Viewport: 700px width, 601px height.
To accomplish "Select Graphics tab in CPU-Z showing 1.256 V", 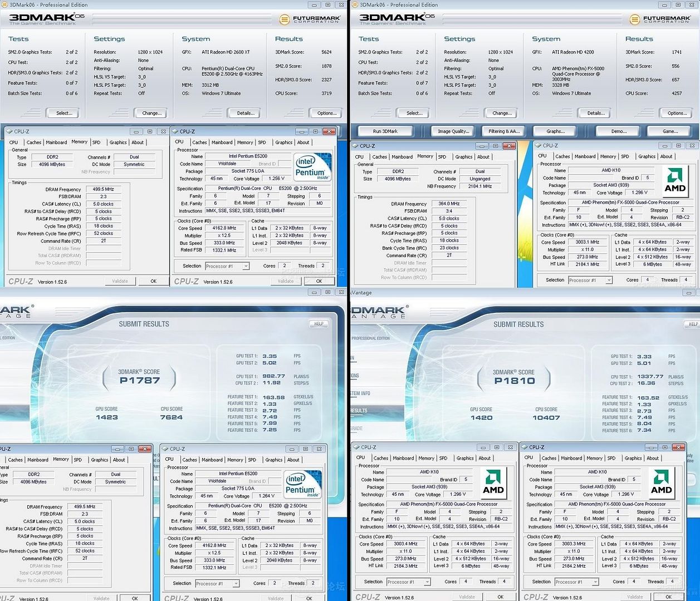I will tap(284, 142).
